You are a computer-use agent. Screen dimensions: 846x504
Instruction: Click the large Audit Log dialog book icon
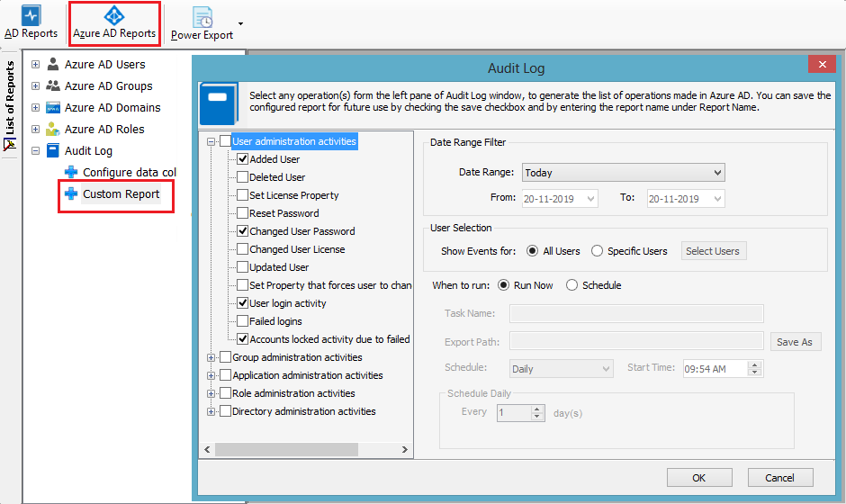[x=219, y=103]
